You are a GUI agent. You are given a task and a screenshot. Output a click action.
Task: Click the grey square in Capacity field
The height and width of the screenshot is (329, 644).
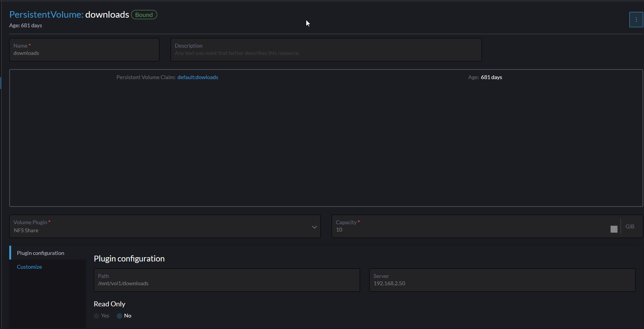[x=614, y=229]
